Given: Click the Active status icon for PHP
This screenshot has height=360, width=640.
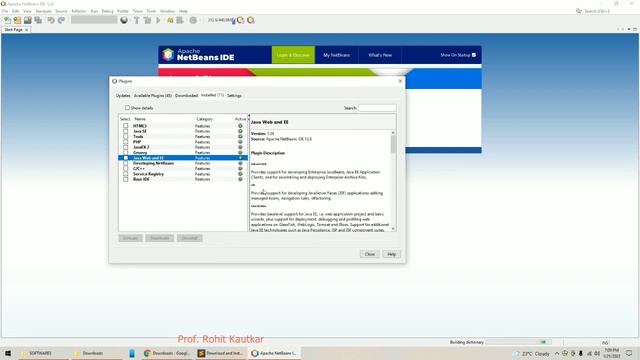Looking at the screenshot, I should click(240, 142).
